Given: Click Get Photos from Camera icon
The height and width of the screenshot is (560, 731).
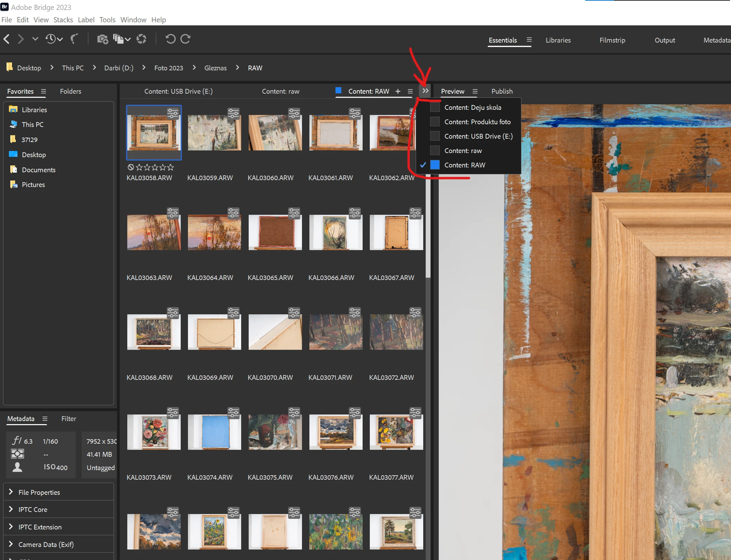Looking at the screenshot, I should pyautogui.click(x=102, y=39).
